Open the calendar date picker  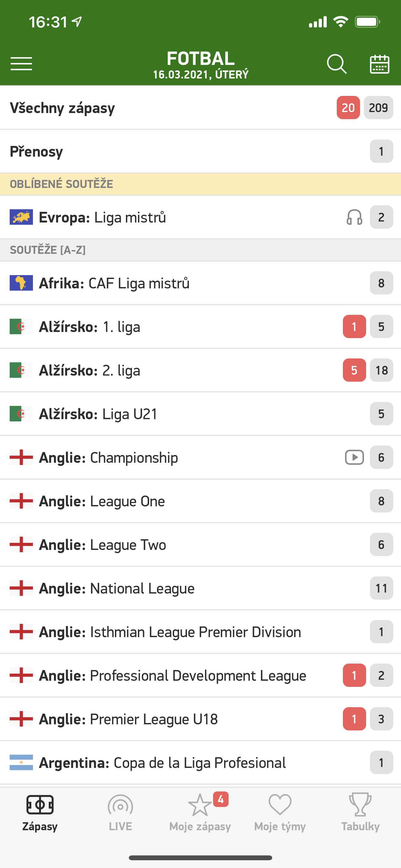click(379, 64)
